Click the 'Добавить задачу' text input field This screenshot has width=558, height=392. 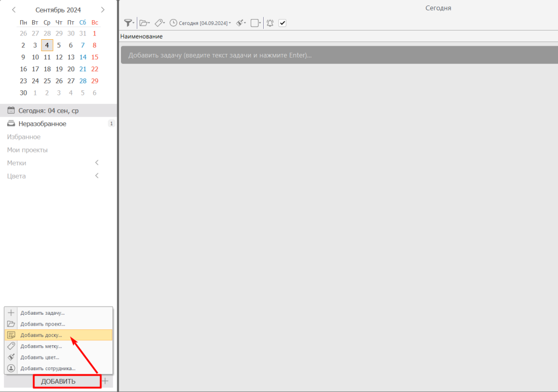[339, 55]
